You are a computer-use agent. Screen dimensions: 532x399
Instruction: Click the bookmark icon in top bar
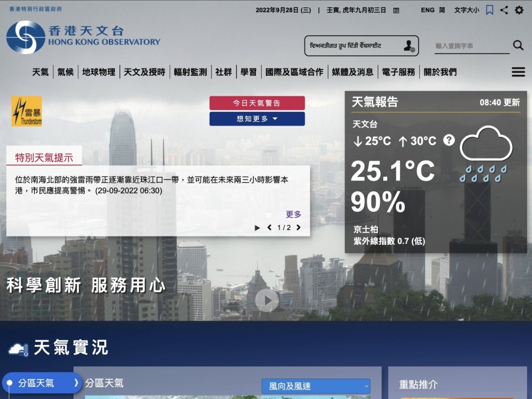490,10
